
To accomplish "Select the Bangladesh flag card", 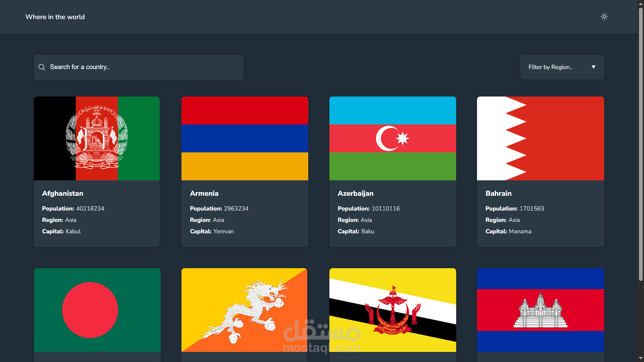I will pyautogui.click(x=97, y=310).
